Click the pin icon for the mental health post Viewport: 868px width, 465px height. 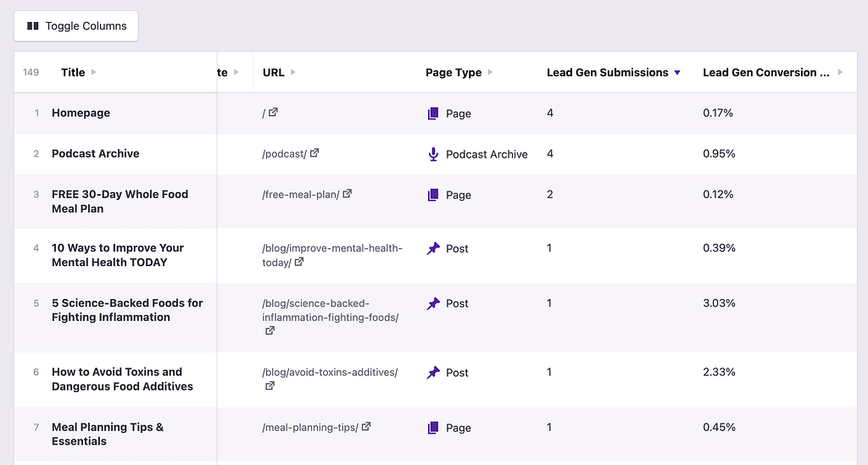click(433, 249)
